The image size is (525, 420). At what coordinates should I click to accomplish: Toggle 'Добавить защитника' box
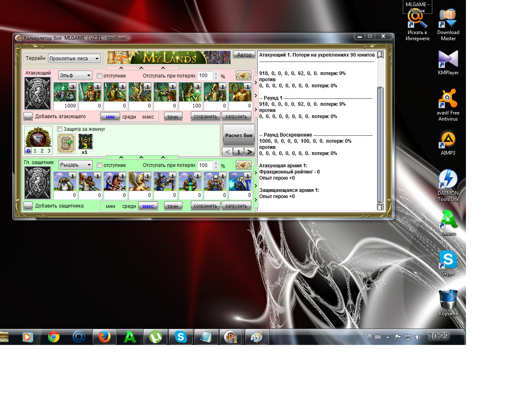click(x=28, y=206)
